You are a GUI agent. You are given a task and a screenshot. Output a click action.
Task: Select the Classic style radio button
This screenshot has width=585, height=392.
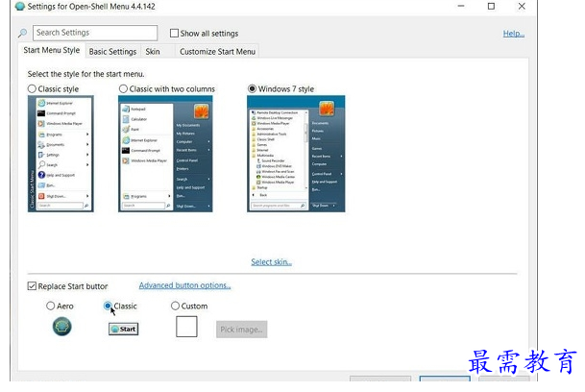[x=32, y=88]
